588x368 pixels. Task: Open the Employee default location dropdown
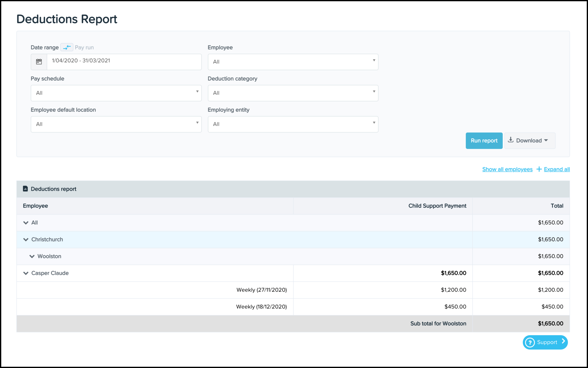pos(116,124)
